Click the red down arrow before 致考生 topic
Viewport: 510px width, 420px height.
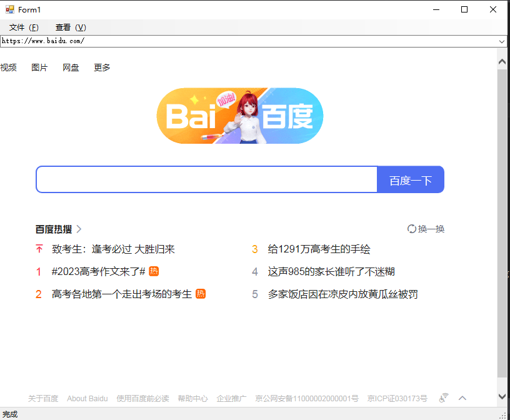[39, 249]
